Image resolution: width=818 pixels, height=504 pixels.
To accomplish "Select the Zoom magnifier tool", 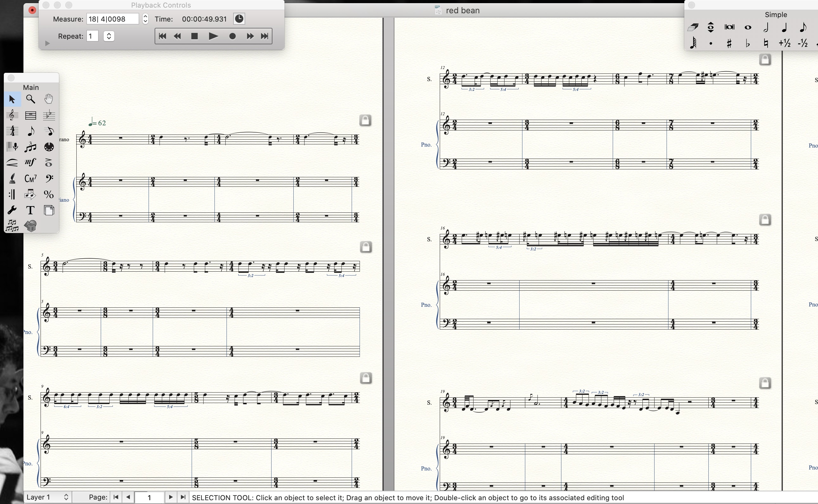I will (30, 99).
